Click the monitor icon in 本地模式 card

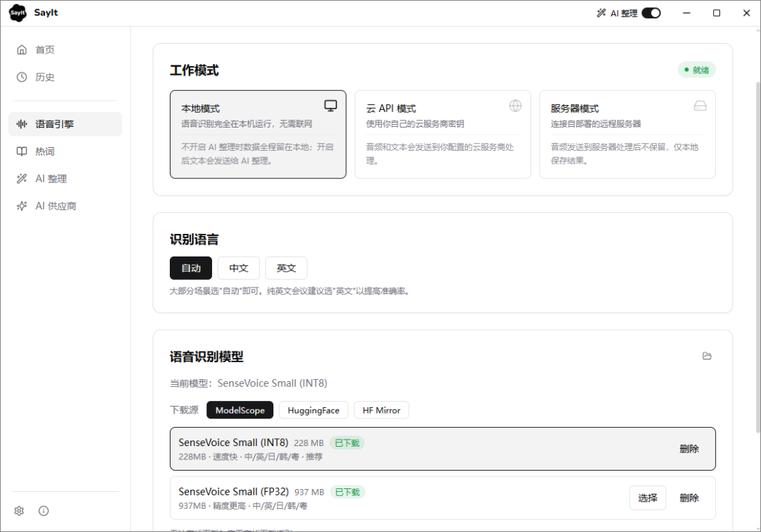(x=330, y=106)
